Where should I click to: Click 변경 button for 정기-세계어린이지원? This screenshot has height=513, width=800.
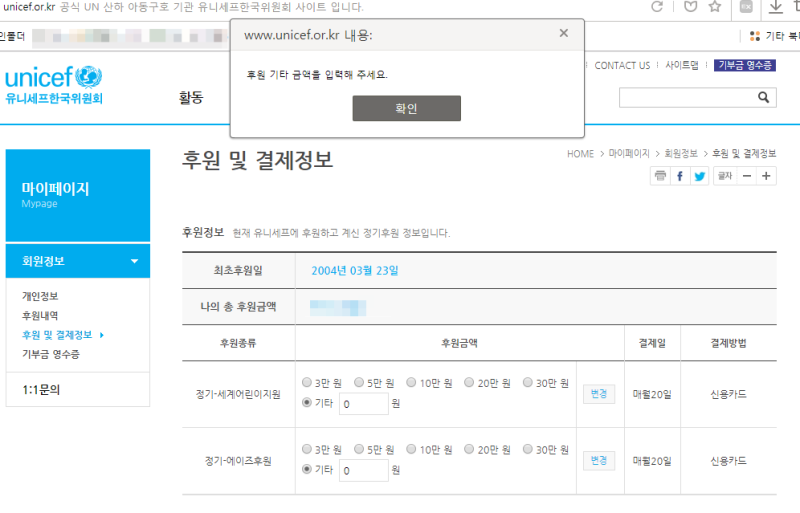pos(599,394)
